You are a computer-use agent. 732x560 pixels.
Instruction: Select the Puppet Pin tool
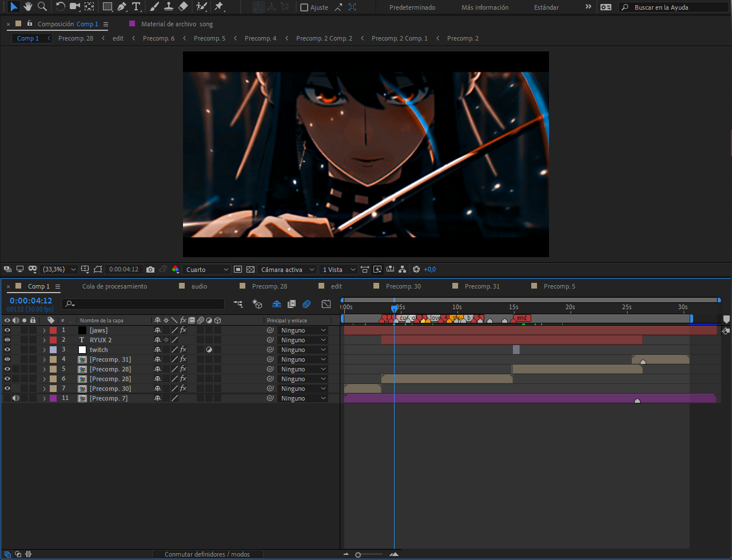click(x=219, y=7)
